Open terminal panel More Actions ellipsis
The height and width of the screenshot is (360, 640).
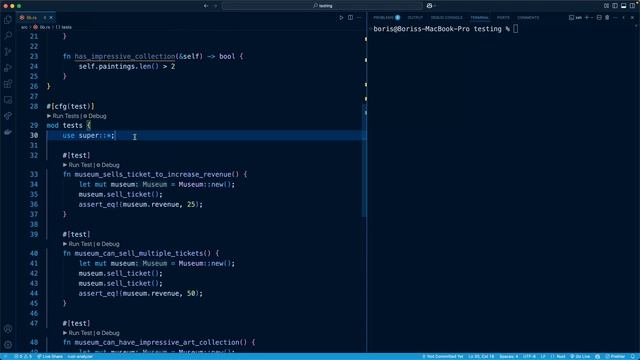[x=616, y=18]
